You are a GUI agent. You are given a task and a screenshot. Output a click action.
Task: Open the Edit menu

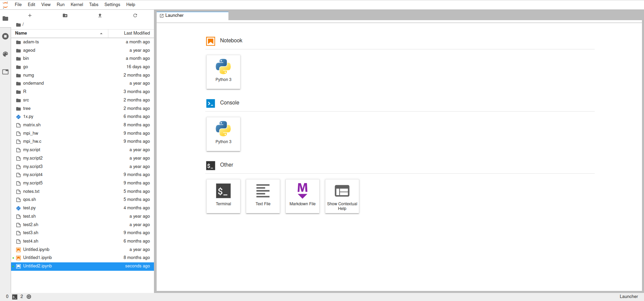pos(32,5)
